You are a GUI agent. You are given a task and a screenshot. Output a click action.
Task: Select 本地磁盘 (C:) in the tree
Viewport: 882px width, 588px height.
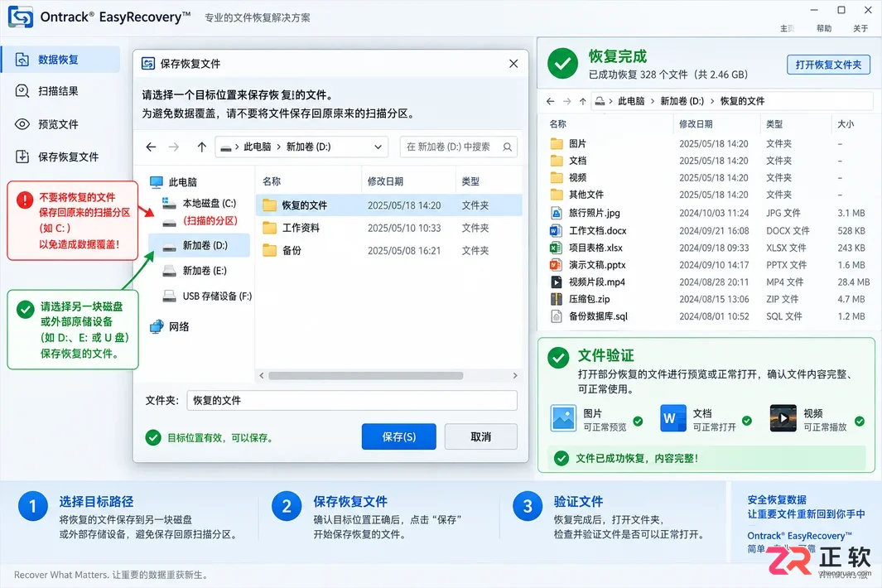coord(200,203)
